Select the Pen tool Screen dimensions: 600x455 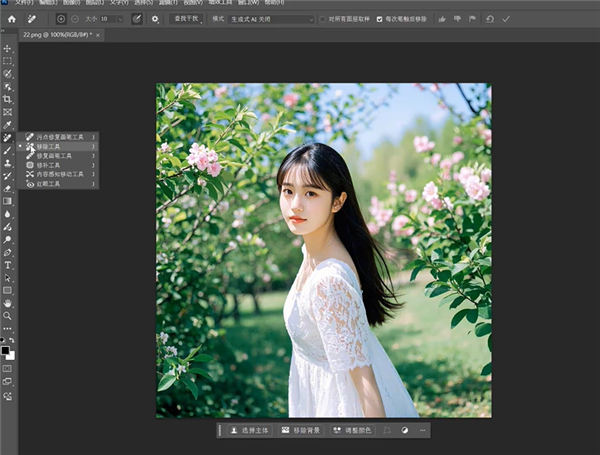click(x=7, y=253)
